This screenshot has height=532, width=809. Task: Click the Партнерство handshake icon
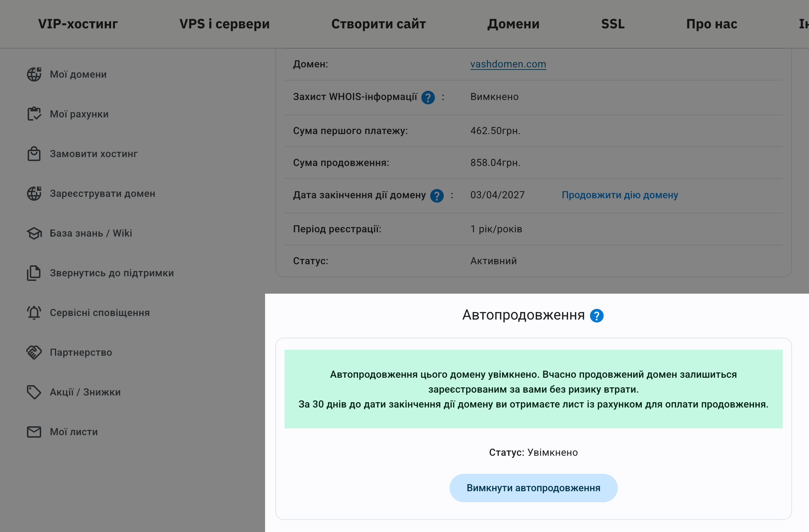coord(34,353)
